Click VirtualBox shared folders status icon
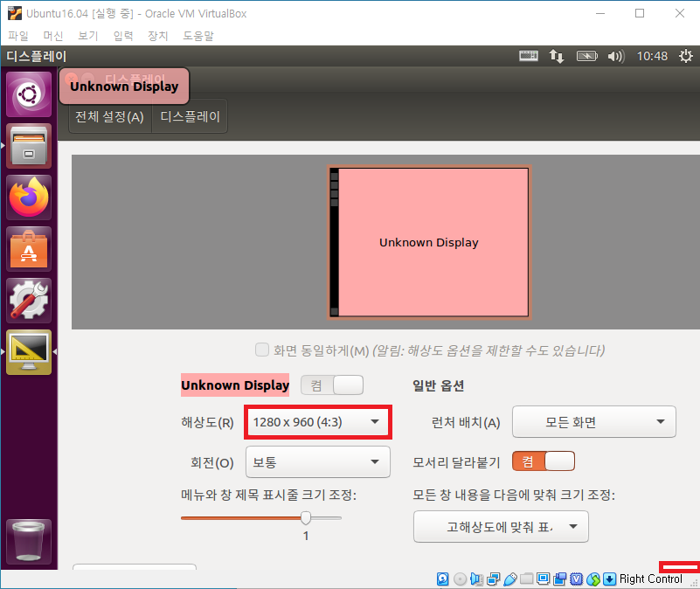 pos(526,579)
